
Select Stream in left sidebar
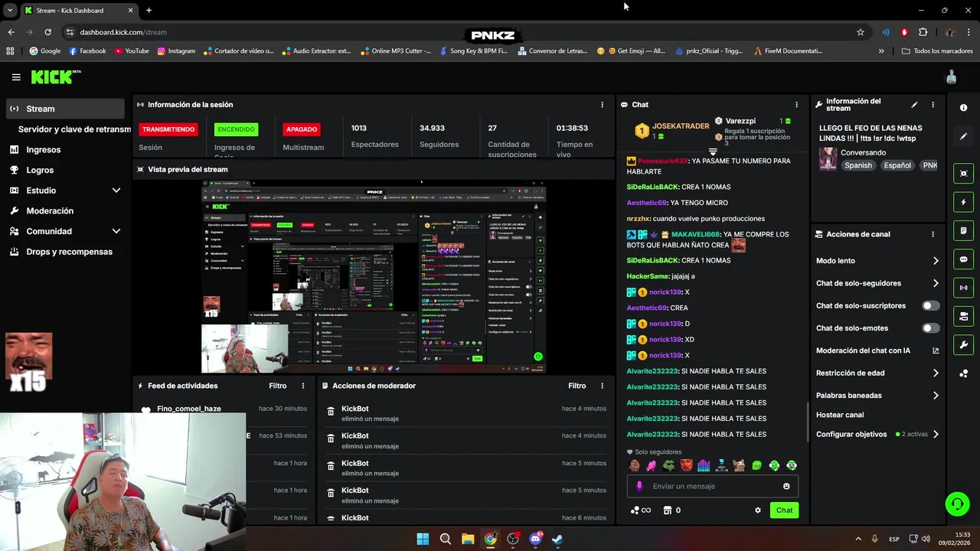coord(66,109)
